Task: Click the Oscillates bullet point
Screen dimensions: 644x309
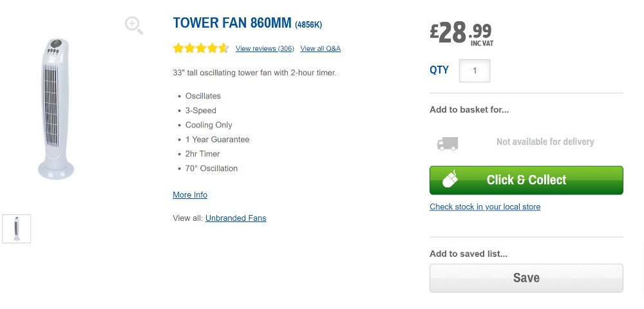Action: (203, 96)
